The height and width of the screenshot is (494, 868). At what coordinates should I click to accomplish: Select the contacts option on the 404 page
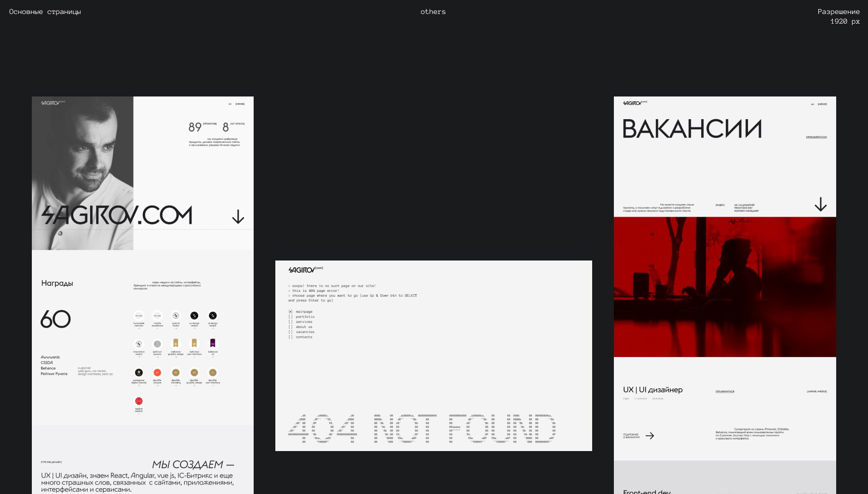[x=300, y=337]
